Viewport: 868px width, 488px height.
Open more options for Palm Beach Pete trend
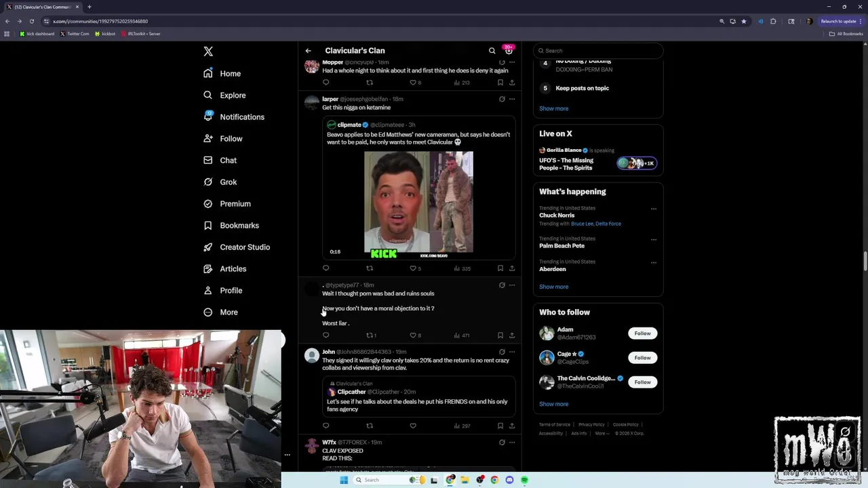coord(654,239)
